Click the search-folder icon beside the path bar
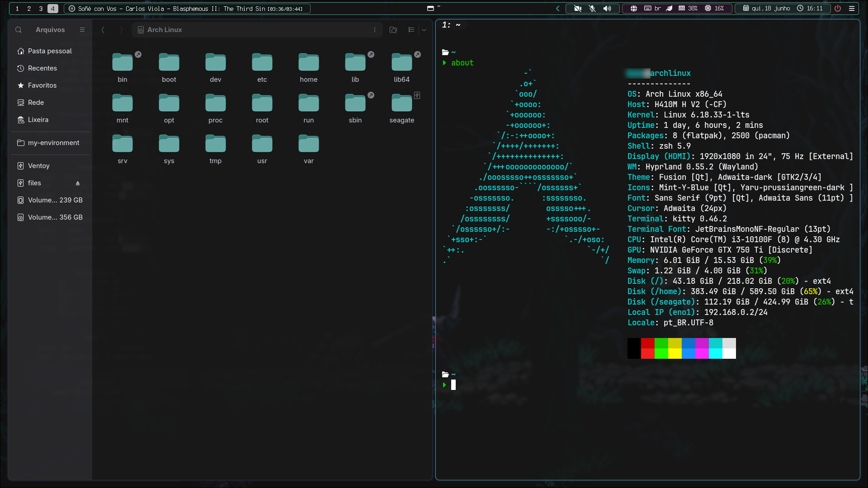The image size is (868, 488). 393,30
